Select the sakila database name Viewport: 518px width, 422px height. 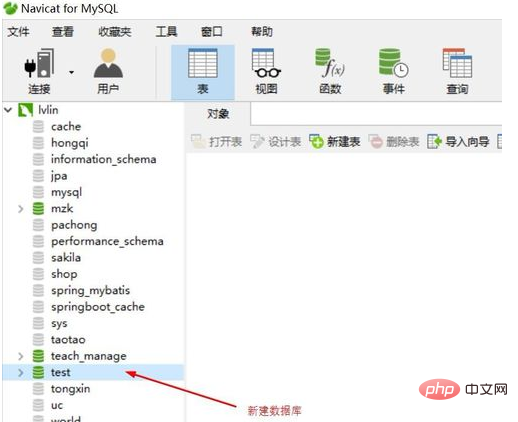(66, 258)
